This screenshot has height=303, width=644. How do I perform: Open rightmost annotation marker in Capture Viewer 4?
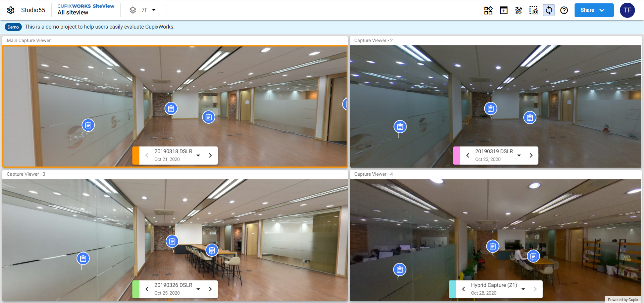(533, 256)
